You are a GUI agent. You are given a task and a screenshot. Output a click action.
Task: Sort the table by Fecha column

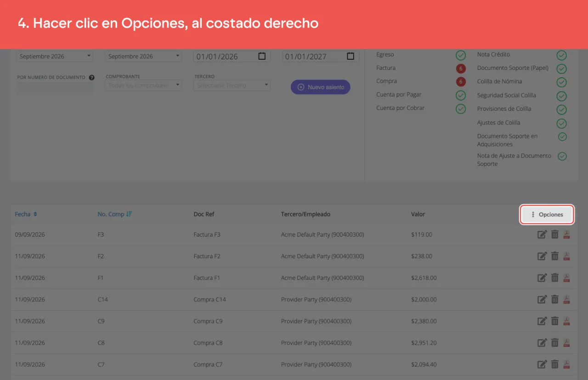tap(26, 214)
